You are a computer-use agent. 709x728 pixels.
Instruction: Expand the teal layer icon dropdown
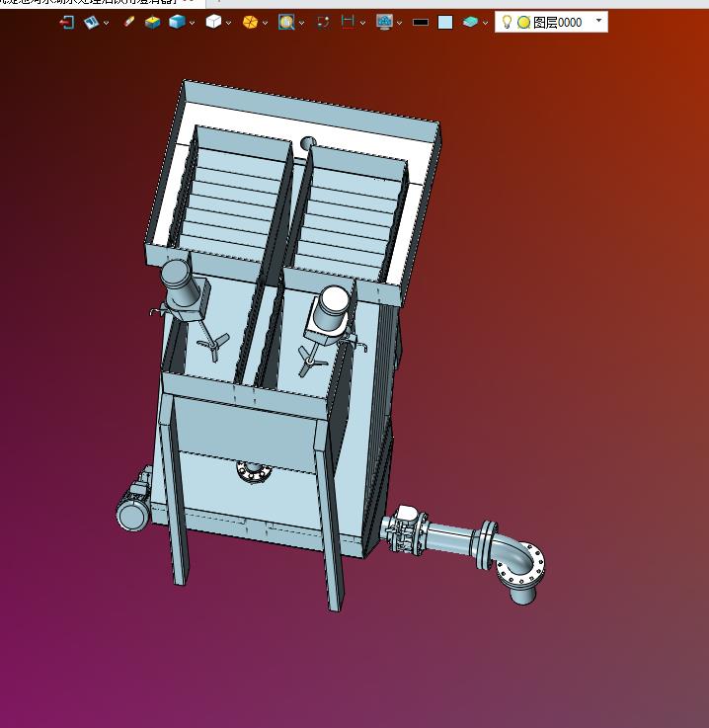(486, 23)
